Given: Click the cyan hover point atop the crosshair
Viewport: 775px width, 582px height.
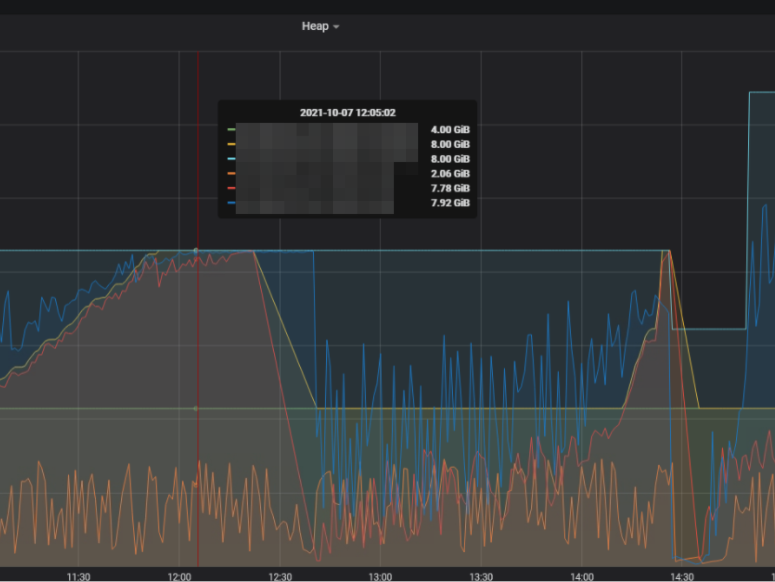Looking at the screenshot, I should (196, 251).
